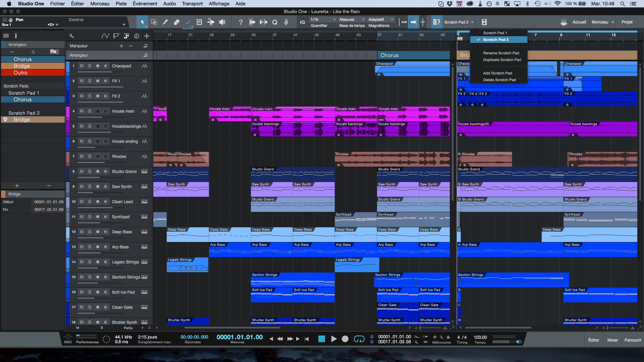This screenshot has width=644, height=362.
Task: Open the Transport menu
Action: 192,4
